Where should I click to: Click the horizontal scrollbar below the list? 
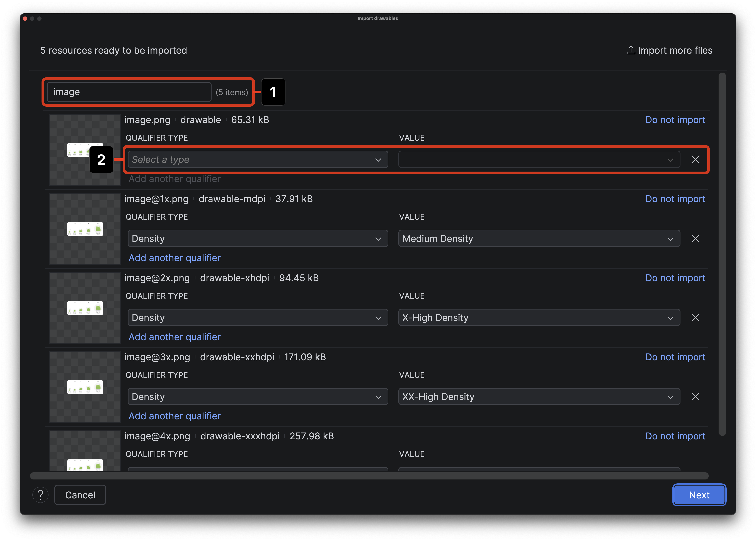pyautogui.click(x=369, y=476)
